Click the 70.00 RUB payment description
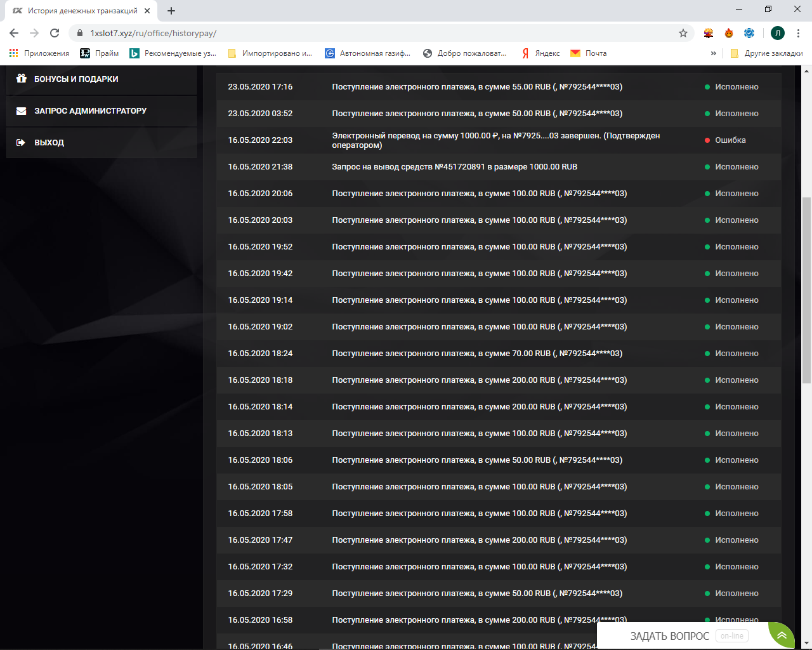This screenshot has width=812, height=650. click(x=477, y=354)
